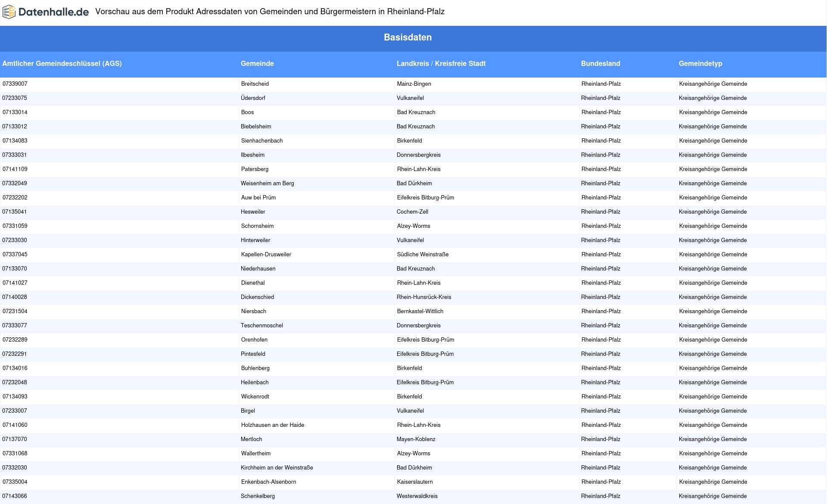Click the Hinterweiler cell
This screenshot has width=827, height=504.
click(317, 240)
